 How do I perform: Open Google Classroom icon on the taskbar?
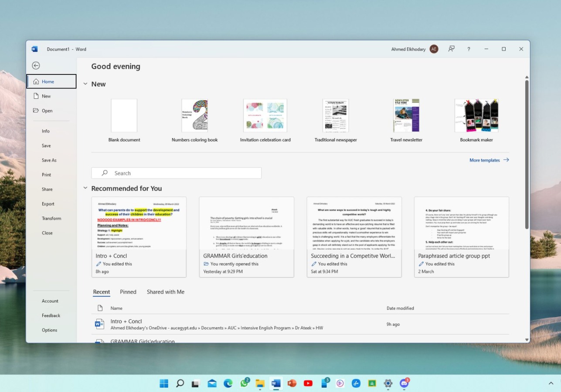(x=372, y=383)
